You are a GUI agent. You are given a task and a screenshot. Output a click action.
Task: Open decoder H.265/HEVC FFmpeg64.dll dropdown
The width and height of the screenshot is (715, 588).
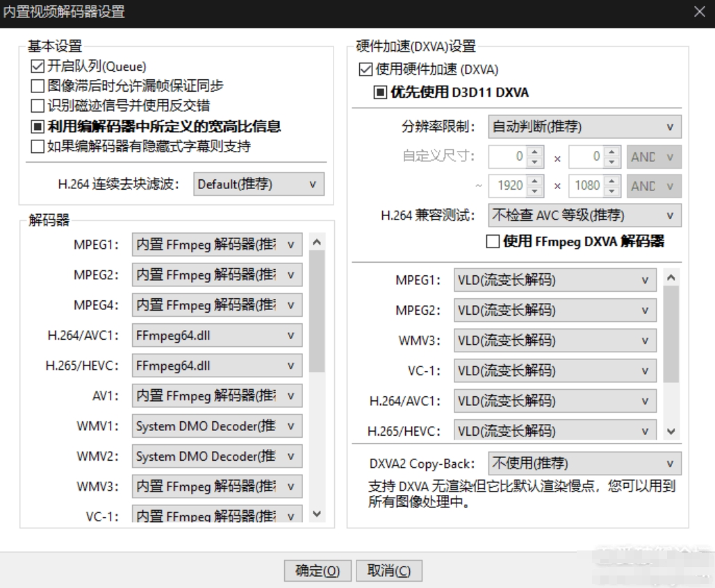pos(217,366)
